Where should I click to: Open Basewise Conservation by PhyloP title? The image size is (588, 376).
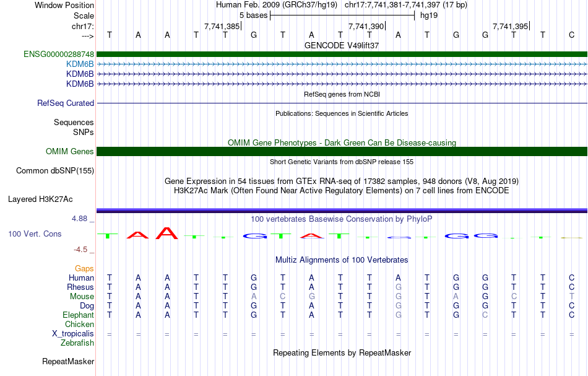point(342,219)
